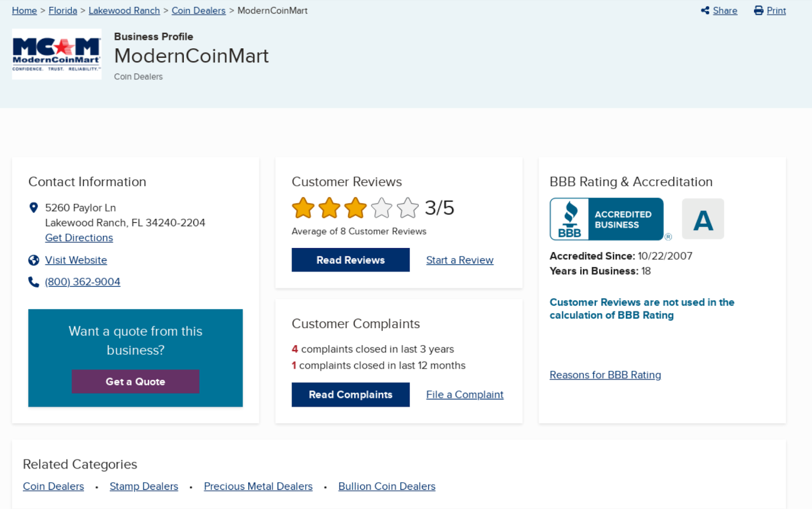
Task: Navigate to Florida breadcrumb
Action: [63, 11]
